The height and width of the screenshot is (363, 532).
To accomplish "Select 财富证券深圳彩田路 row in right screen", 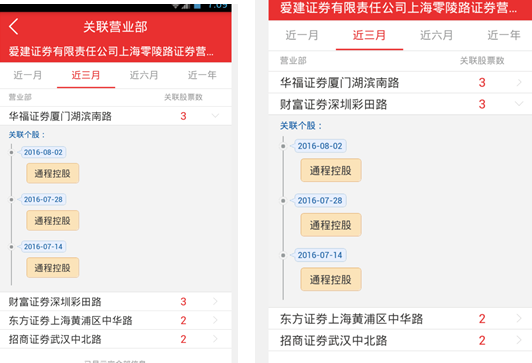I will tap(400, 104).
